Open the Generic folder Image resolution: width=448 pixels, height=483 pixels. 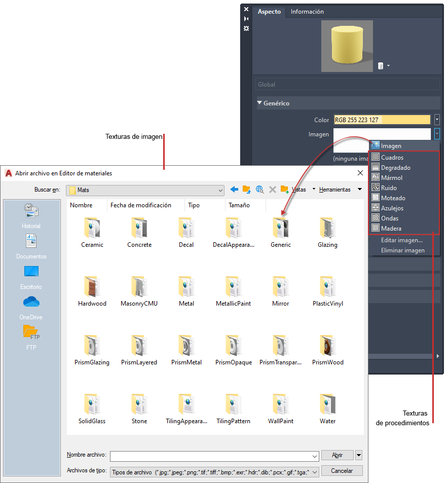tap(281, 233)
